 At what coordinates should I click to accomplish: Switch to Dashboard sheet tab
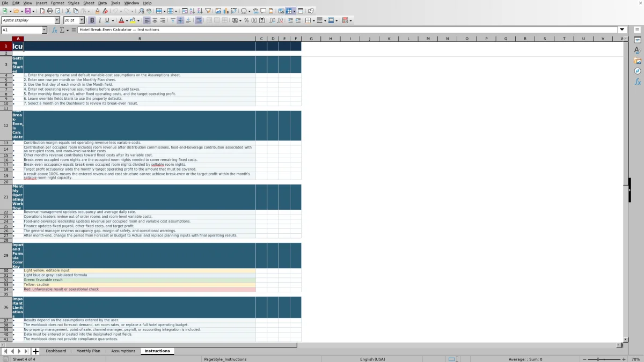tap(56, 351)
